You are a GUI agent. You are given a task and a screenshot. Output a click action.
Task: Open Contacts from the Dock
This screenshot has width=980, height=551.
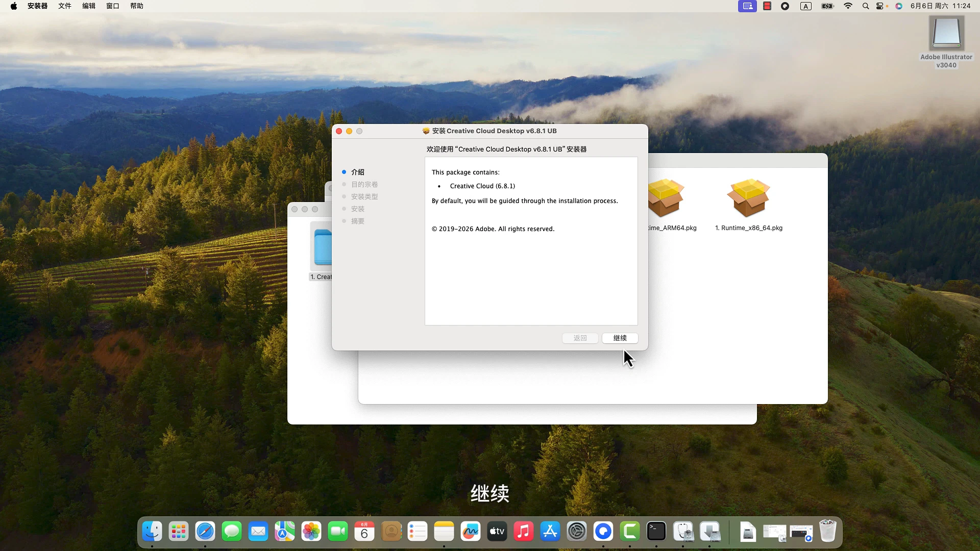tap(391, 532)
